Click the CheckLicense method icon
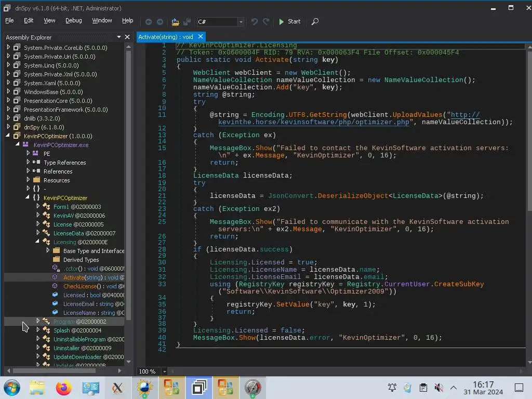The height and width of the screenshot is (399, 532). [55, 286]
